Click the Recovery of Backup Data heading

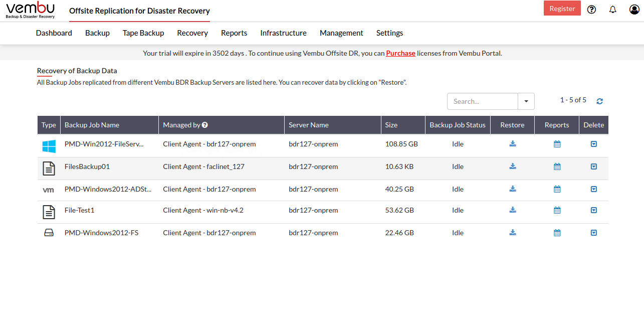click(x=77, y=71)
